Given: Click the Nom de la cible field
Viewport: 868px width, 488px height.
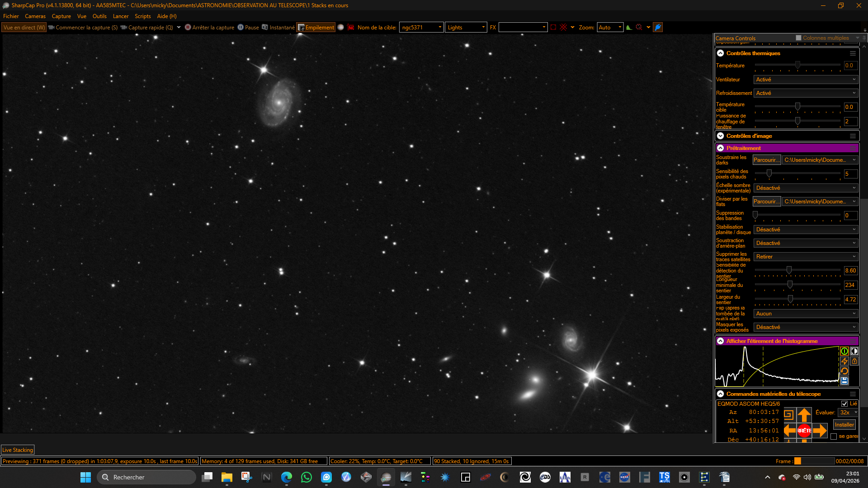Looking at the screenshot, I should point(421,28).
